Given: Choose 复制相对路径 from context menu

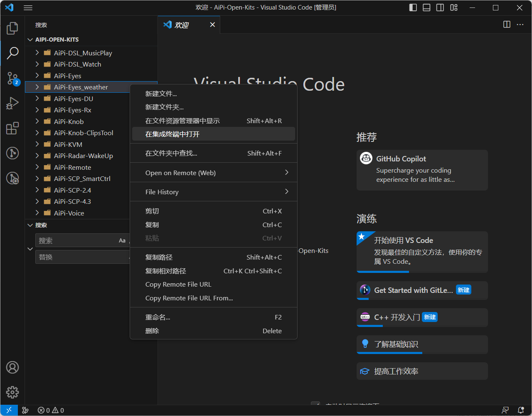Looking at the screenshot, I should 214,271.
